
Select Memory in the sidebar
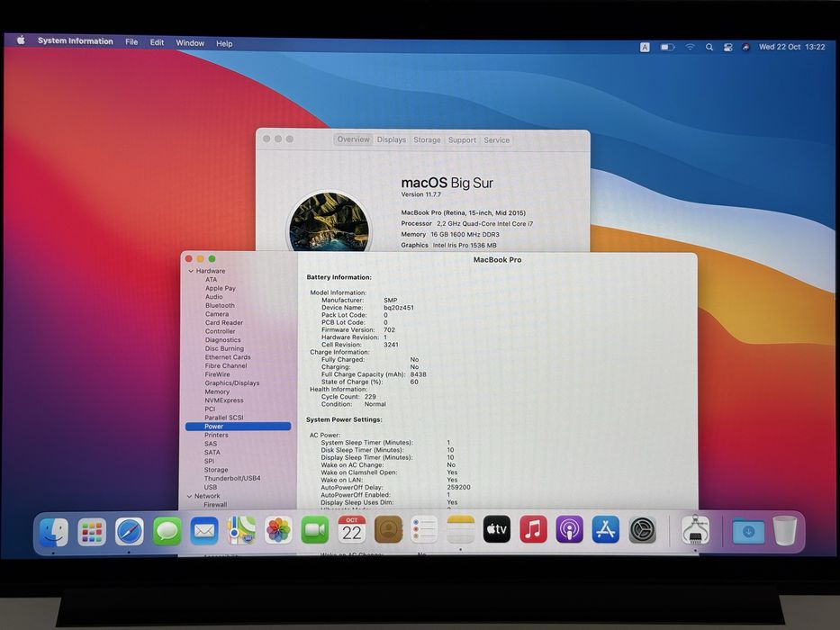(217, 391)
